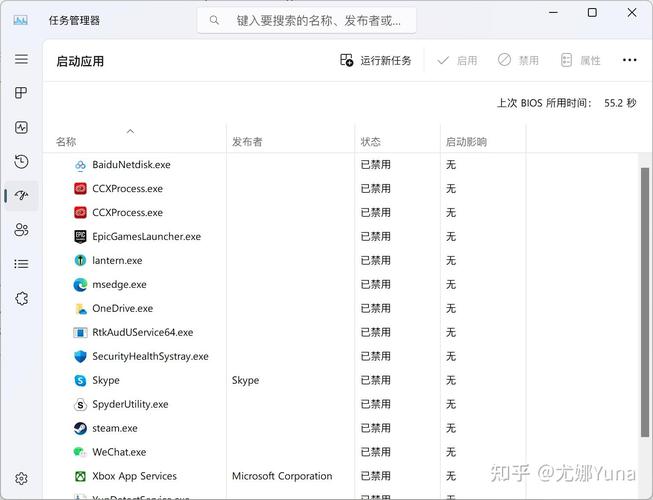Click the SecurityHealthSystray.exe shield icon

point(80,356)
